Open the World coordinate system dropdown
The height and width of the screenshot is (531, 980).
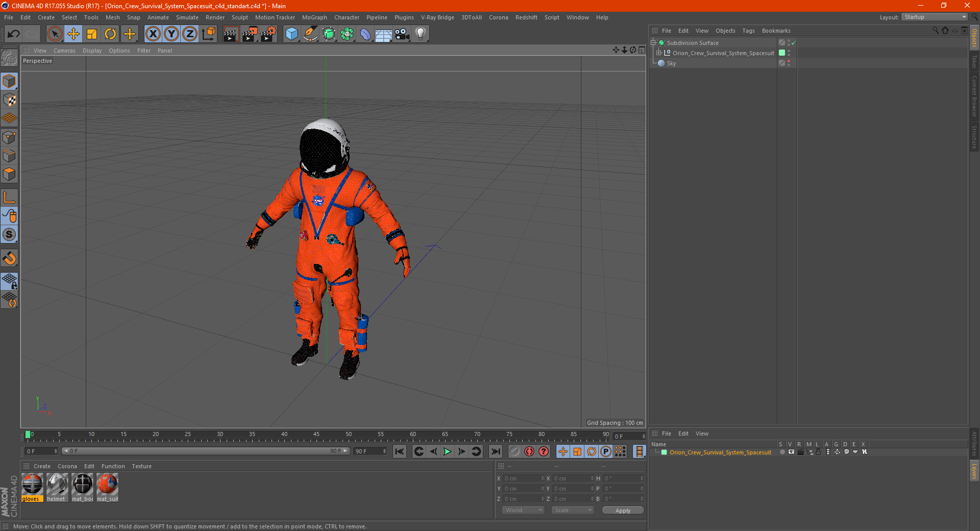coord(523,510)
